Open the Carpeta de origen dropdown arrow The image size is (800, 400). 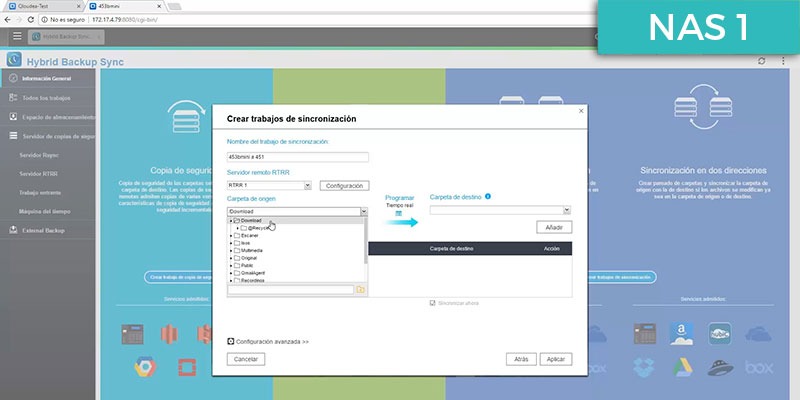364,211
